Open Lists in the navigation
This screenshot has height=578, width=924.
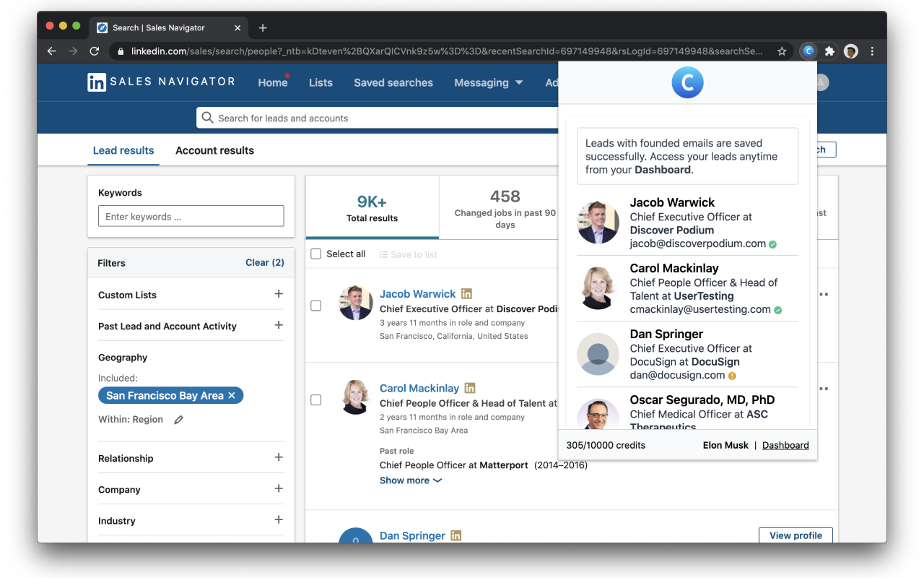pyautogui.click(x=321, y=82)
